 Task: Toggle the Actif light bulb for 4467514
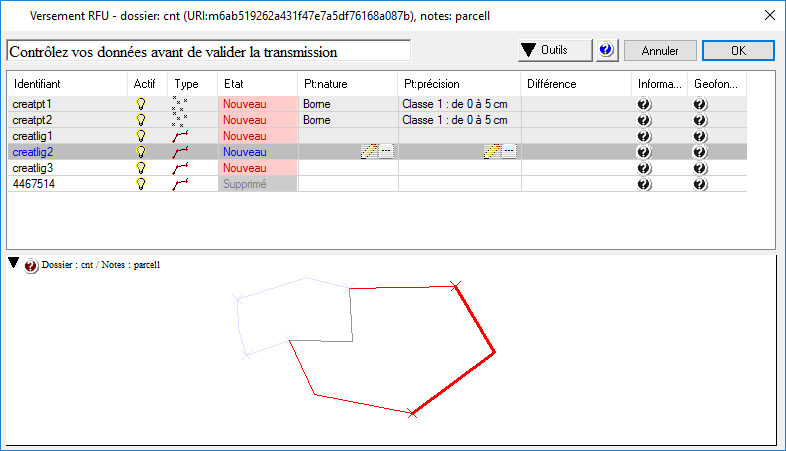(141, 184)
